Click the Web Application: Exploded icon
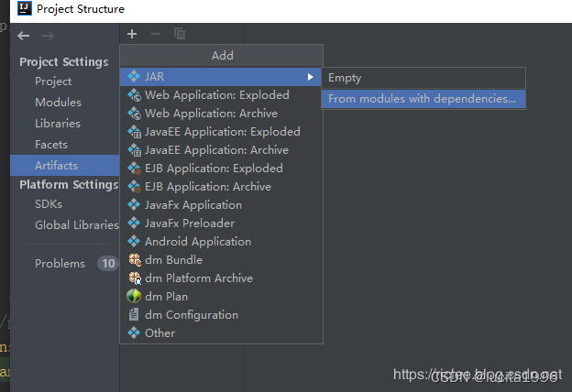The height and width of the screenshot is (392, 572). 134,95
